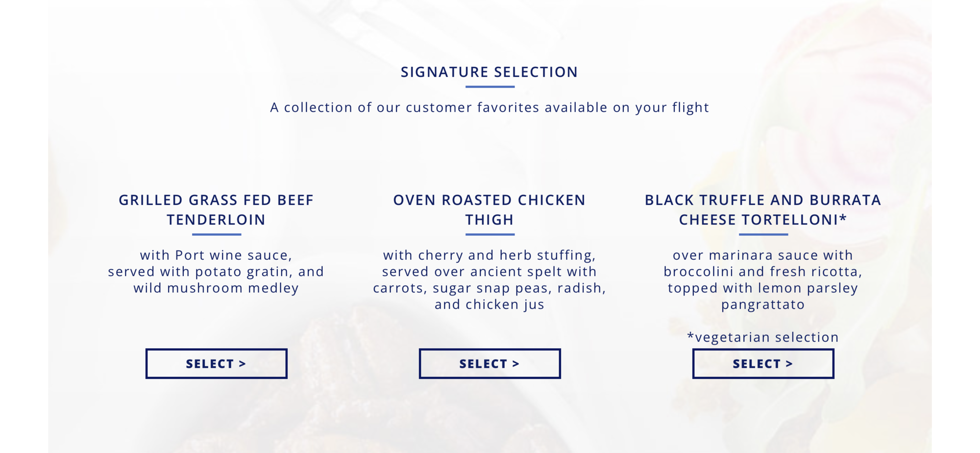Image resolution: width=980 pixels, height=453 pixels.
Task: Click the blue underline beneath Signature Selection
Action: click(x=490, y=87)
